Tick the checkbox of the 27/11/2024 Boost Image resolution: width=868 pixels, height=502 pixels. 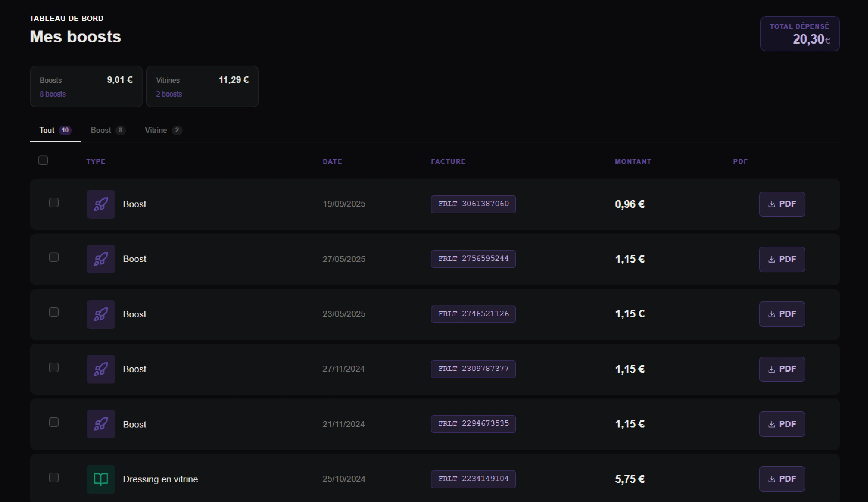tap(54, 367)
